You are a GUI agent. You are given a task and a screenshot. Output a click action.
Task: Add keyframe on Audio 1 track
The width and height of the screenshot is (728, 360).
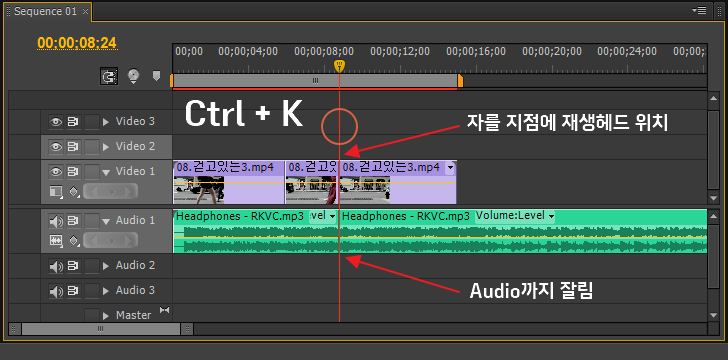[x=110, y=240]
